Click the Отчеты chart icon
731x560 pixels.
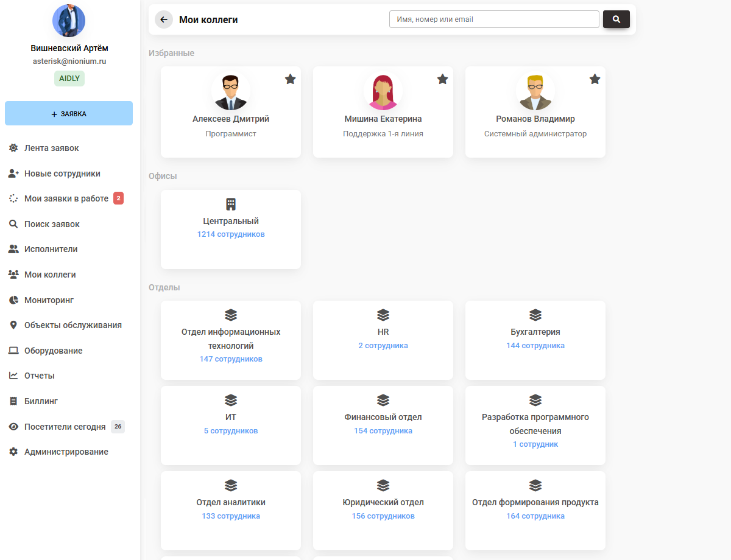pyautogui.click(x=13, y=376)
